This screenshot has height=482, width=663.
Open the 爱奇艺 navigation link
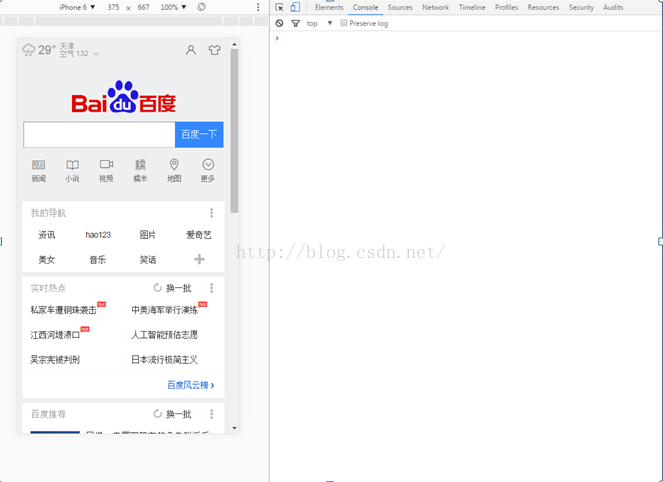199,235
